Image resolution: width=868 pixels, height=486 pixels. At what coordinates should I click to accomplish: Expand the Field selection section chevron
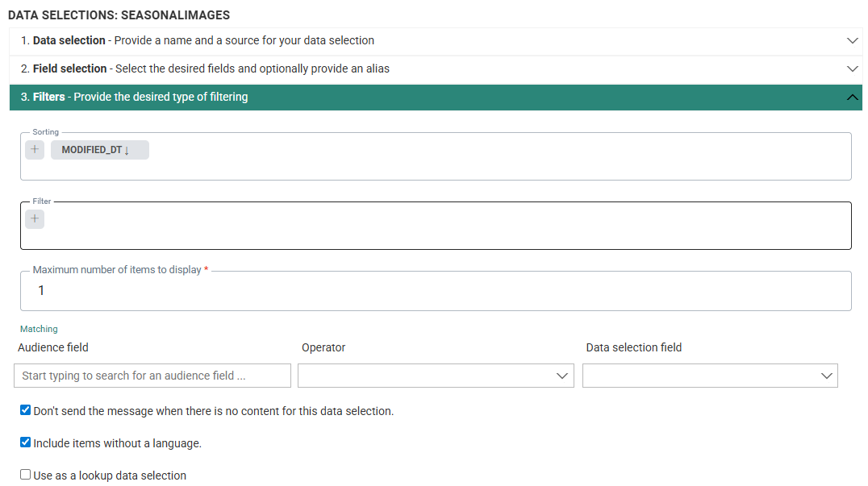click(852, 69)
